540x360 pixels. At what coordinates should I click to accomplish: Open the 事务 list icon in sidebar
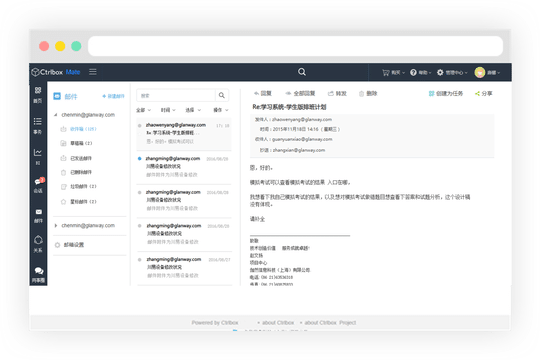coord(38,121)
